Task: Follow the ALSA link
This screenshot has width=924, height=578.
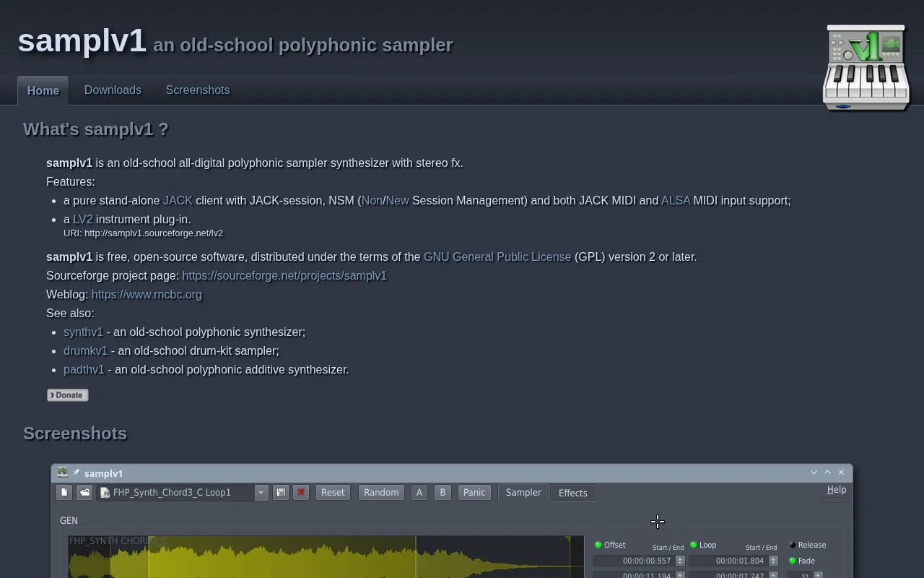Action: coord(676,200)
